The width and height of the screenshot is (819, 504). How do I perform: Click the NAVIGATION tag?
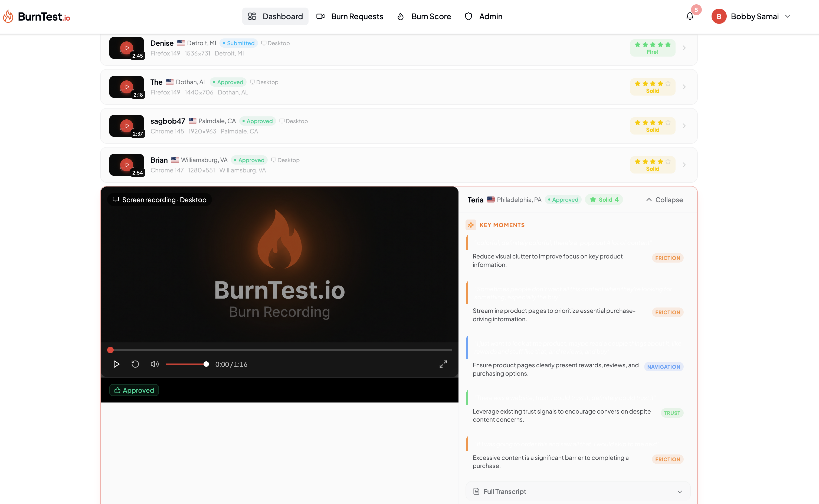click(x=663, y=367)
